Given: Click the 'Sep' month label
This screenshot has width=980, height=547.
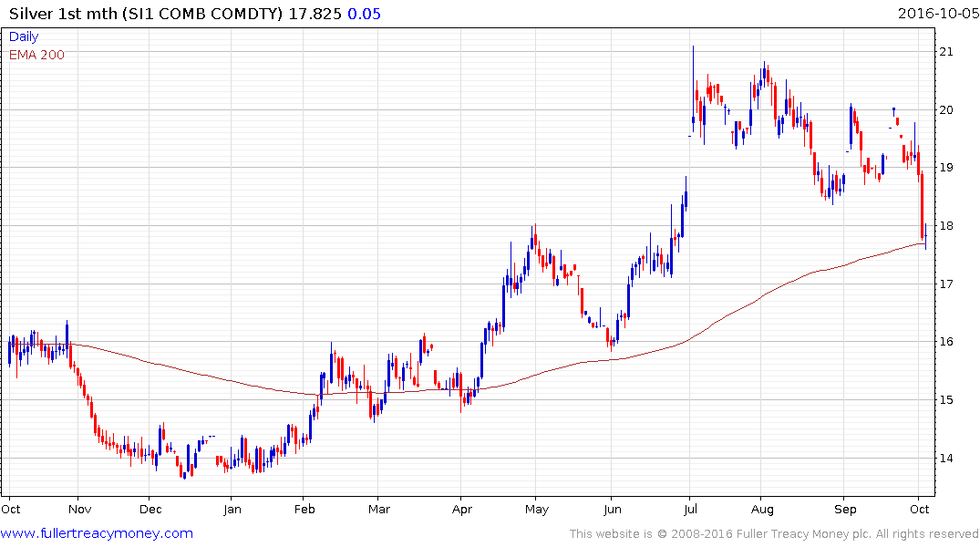Looking at the screenshot, I should point(846,509).
